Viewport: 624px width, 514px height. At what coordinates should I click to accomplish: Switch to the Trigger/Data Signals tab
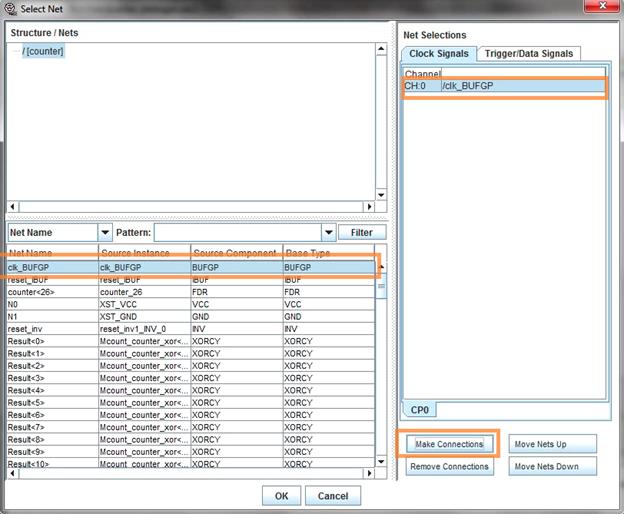coord(528,54)
